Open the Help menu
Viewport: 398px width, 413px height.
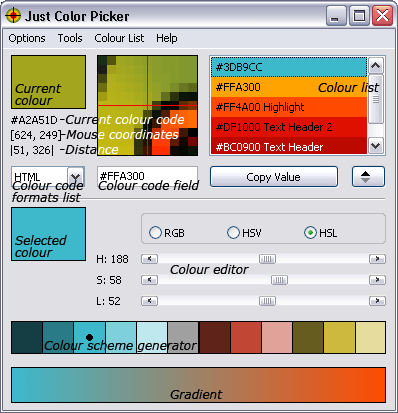[167, 38]
